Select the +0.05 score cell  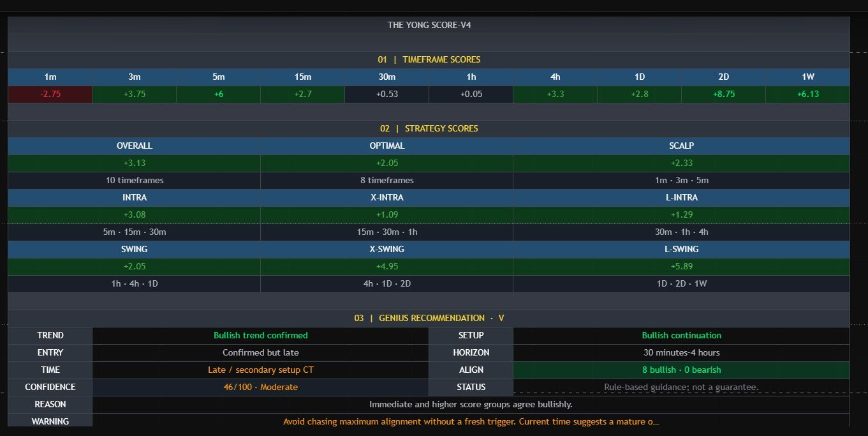pyautogui.click(x=471, y=94)
